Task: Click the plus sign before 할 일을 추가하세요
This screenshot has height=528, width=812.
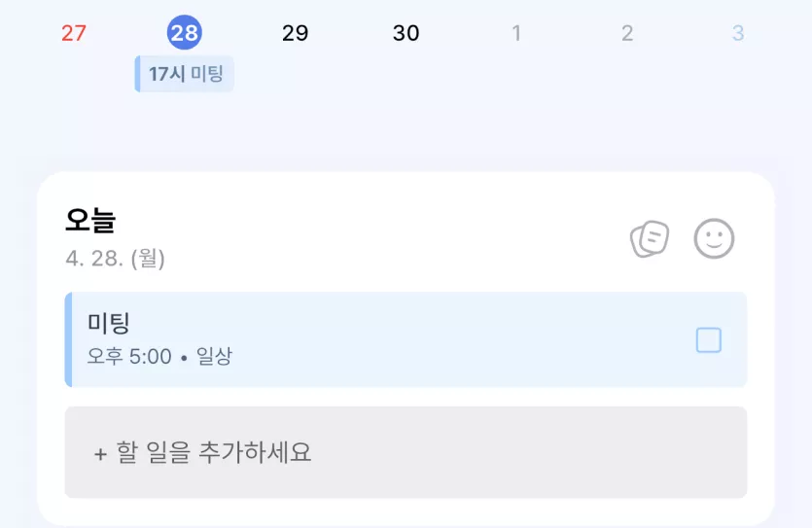Action: click(100, 454)
